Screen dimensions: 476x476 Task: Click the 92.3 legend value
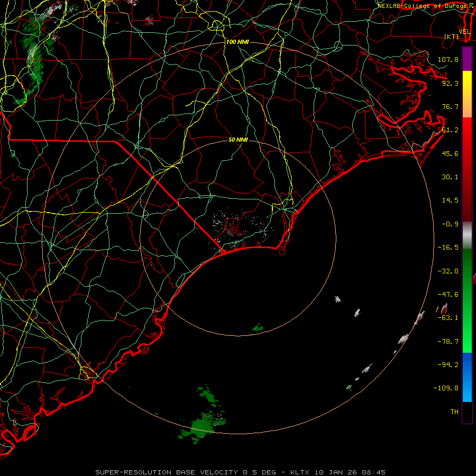[450, 83]
